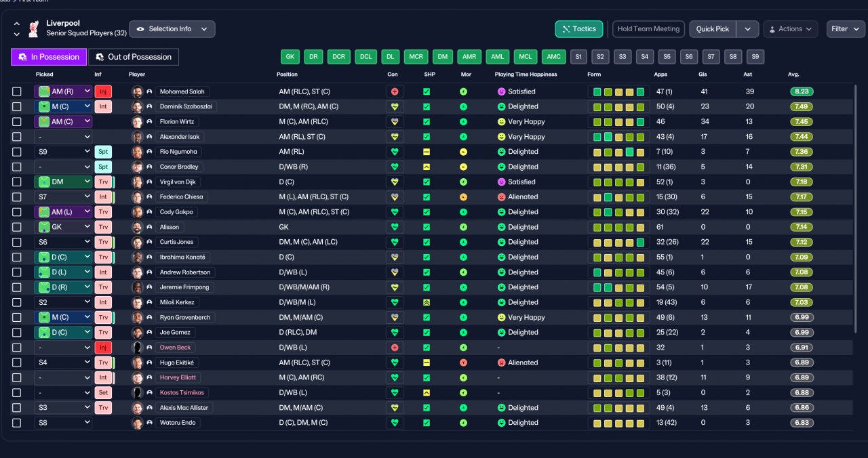
Task: Click Conor Bradley's yellow match sharpness icon
Action: click(x=427, y=167)
